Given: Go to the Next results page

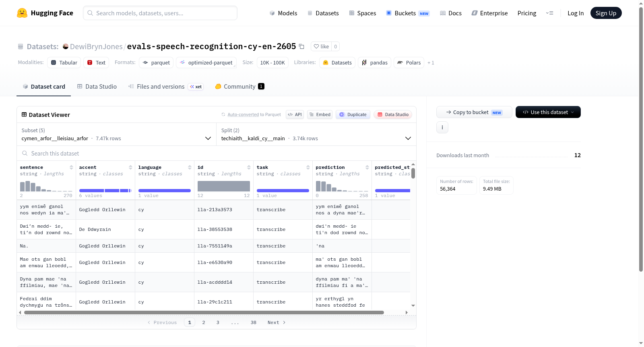Looking at the screenshot, I should pos(277,322).
